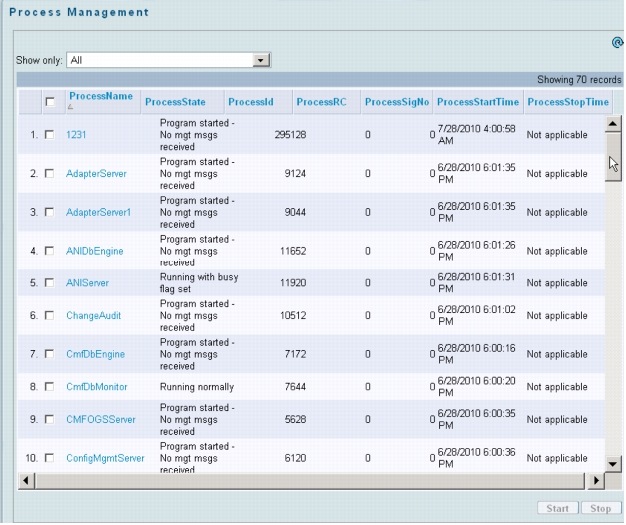The width and height of the screenshot is (626, 525).
Task: Open the ANIServer process link
Action: (87, 283)
